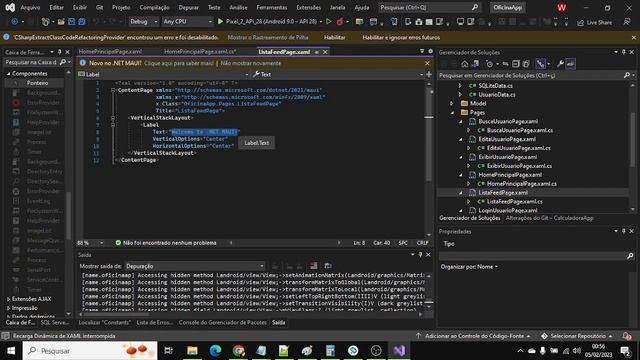Switch to the HomePrincipalPage.xaml.cs tab
This screenshot has width=640, height=360.
pos(200,52)
